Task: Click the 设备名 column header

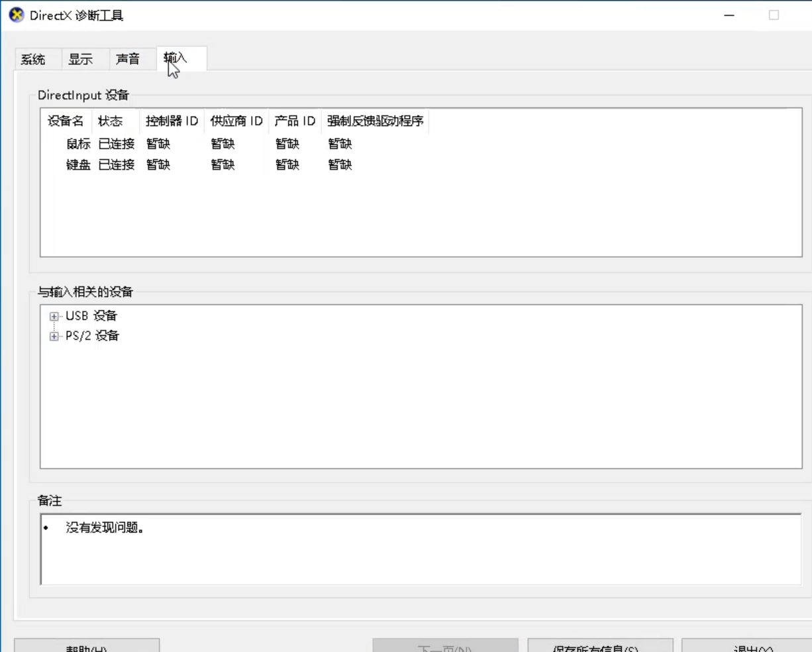Action: pos(66,121)
